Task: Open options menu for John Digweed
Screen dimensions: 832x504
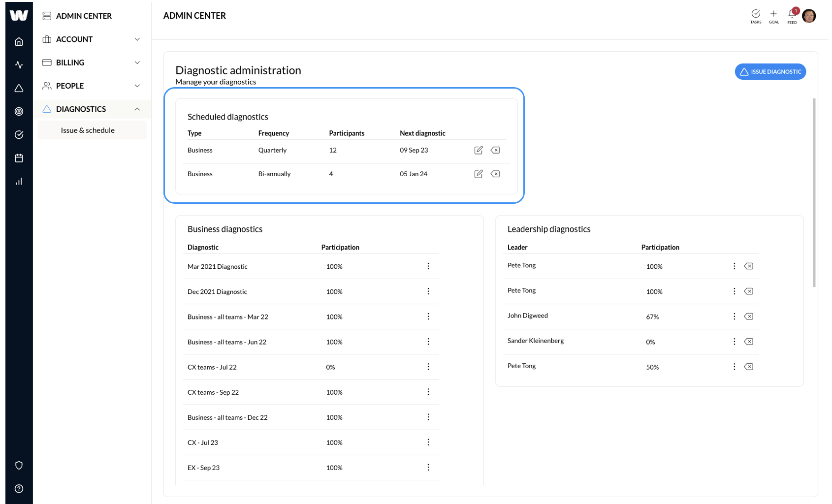Action: coord(735,316)
